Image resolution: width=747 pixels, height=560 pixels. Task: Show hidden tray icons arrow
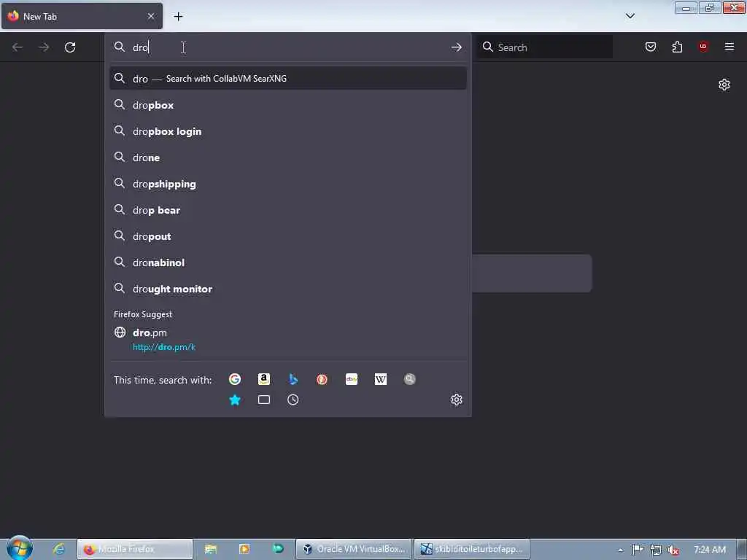620,550
